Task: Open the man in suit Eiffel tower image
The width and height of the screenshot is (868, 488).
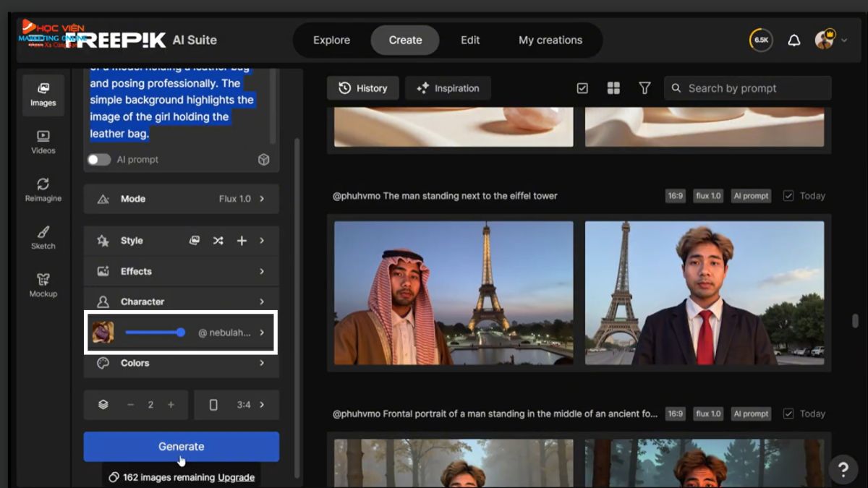Action: (705, 293)
